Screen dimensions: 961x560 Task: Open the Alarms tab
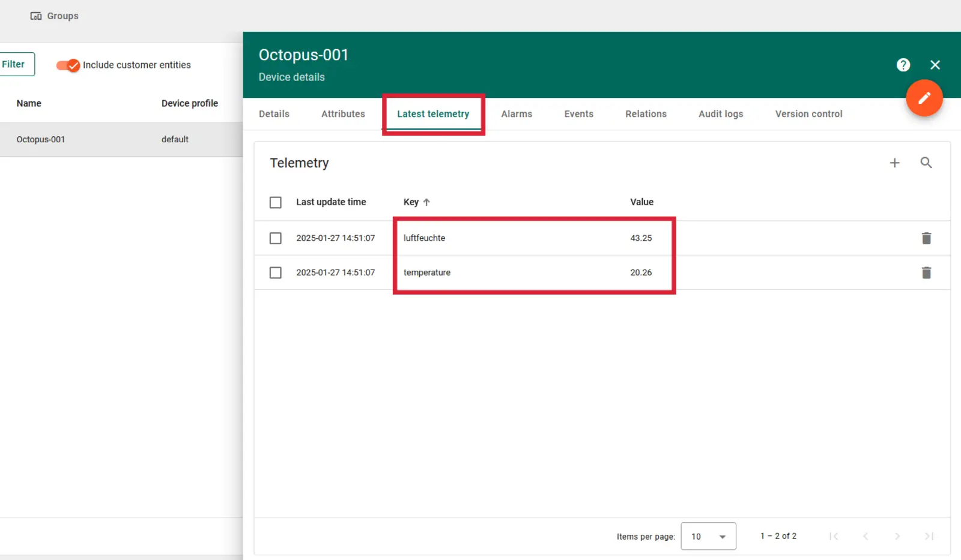coord(517,114)
